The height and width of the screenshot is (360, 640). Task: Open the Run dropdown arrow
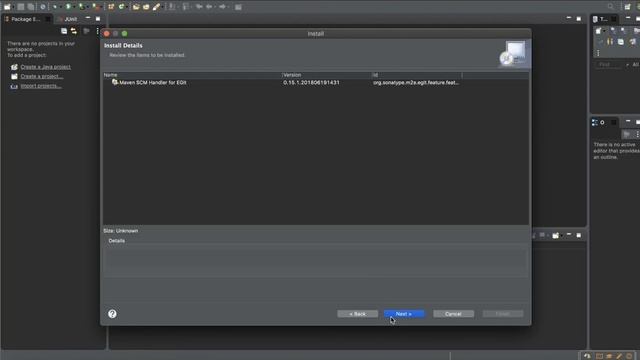[x=74, y=7]
